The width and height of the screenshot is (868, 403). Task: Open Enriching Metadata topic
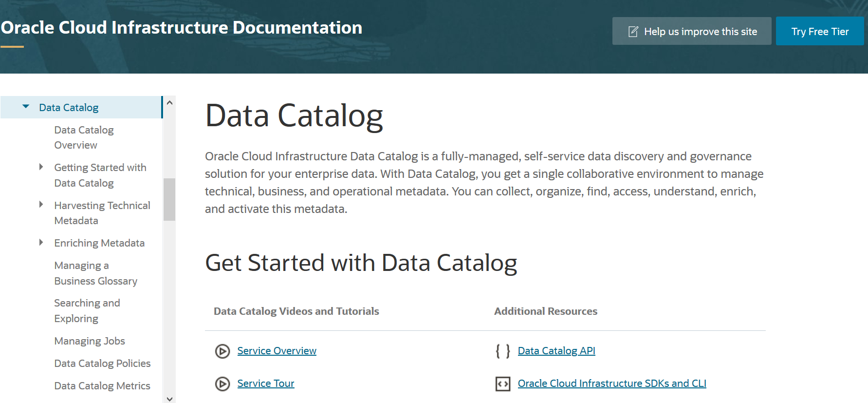[x=99, y=243]
